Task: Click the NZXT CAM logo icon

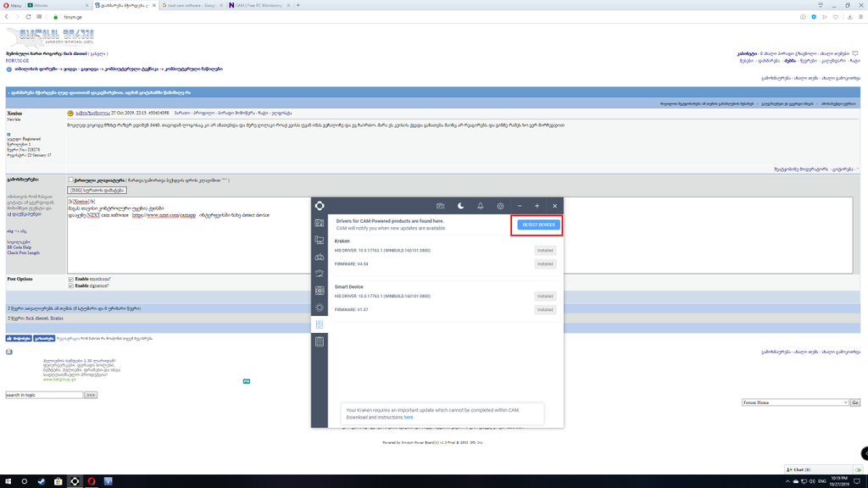Action: pyautogui.click(x=320, y=206)
